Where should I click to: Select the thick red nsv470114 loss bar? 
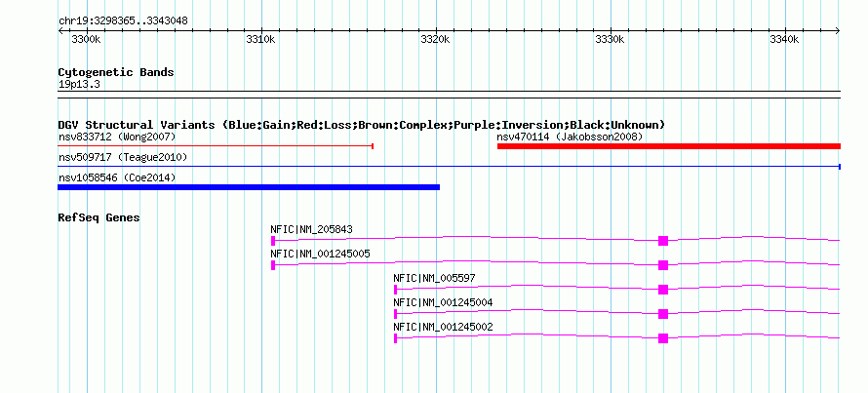tap(669, 146)
